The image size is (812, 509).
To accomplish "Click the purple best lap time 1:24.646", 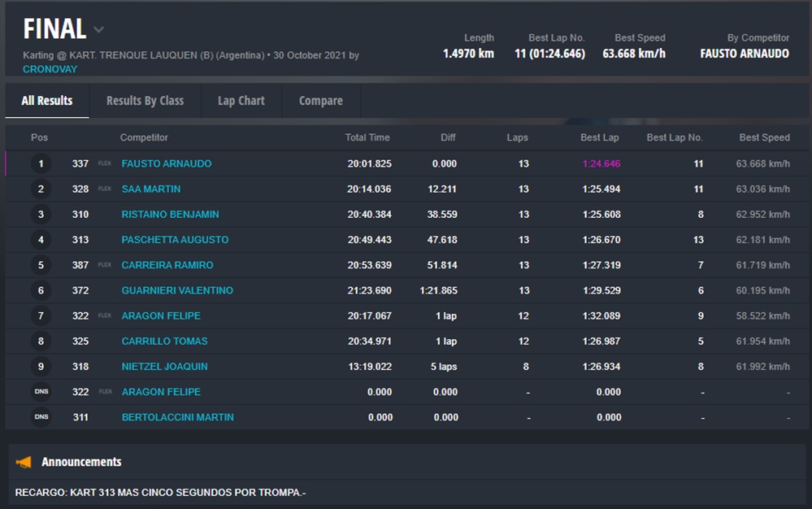I will [x=601, y=163].
